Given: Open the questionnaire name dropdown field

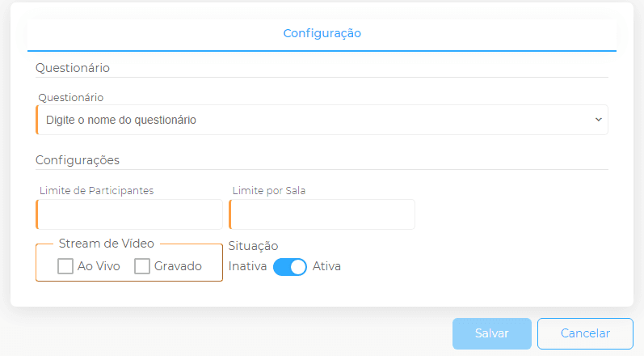Looking at the screenshot, I should click(x=322, y=120).
